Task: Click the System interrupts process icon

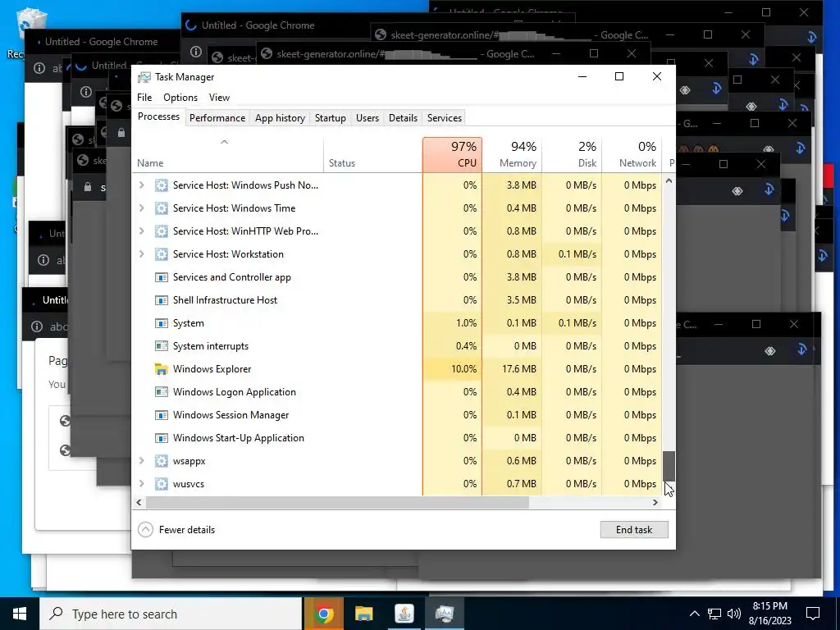Action: click(x=162, y=346)
